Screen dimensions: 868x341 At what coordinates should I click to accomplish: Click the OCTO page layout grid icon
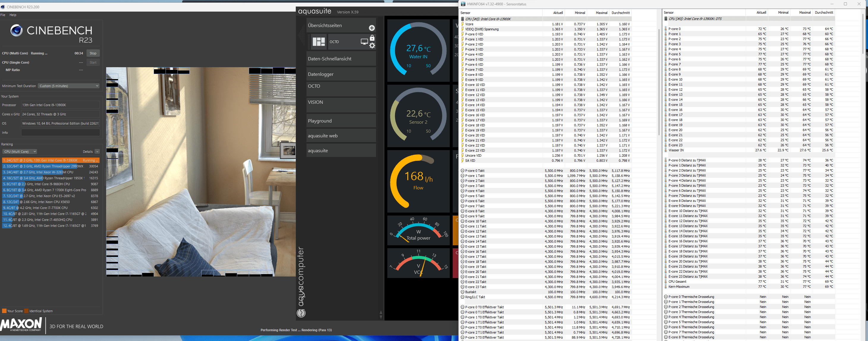(318, 42)
